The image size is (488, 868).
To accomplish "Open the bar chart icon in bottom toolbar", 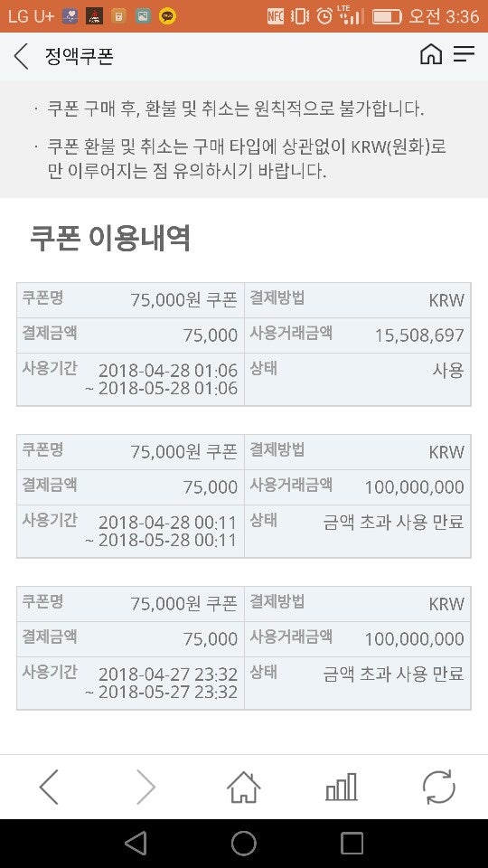I will [x=341, y=787].
